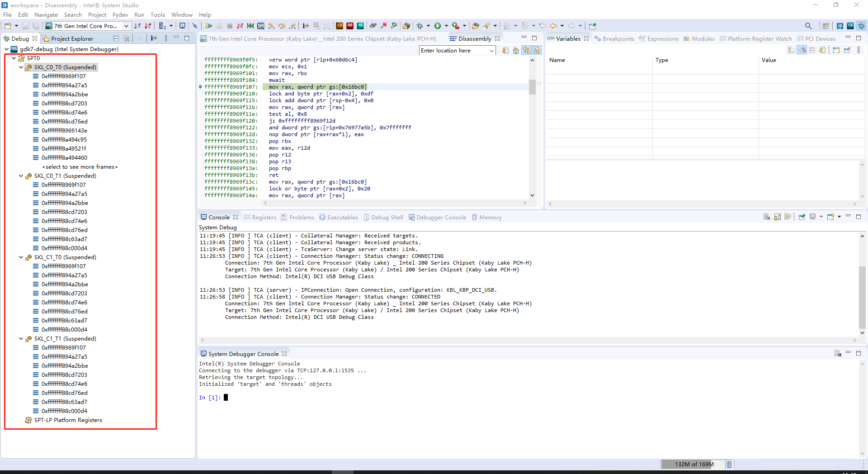The height and width of the screenshot is (474, 868).
Task: Toggle Word Wrap in System Debug console
Action: [788, 217]
